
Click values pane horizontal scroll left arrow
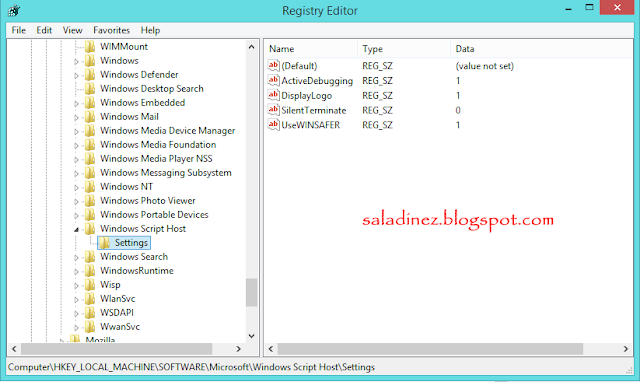(271, 349)
